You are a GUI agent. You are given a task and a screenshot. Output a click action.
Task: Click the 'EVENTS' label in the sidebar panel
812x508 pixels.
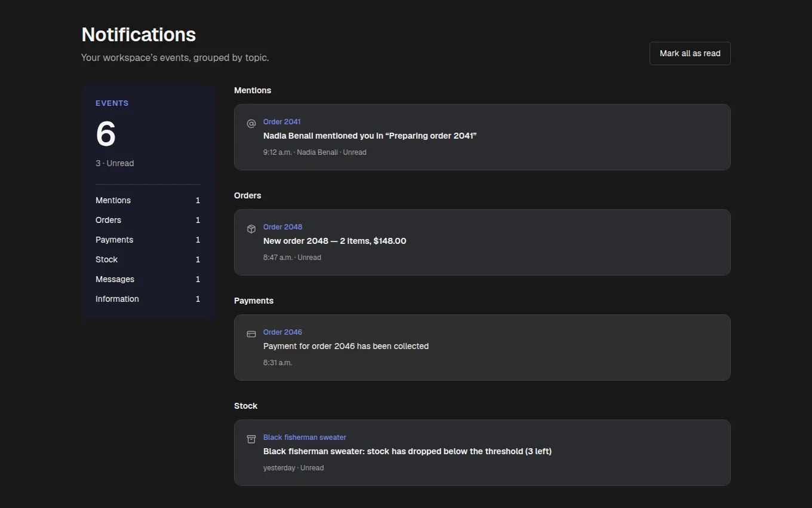coord(112,103)
